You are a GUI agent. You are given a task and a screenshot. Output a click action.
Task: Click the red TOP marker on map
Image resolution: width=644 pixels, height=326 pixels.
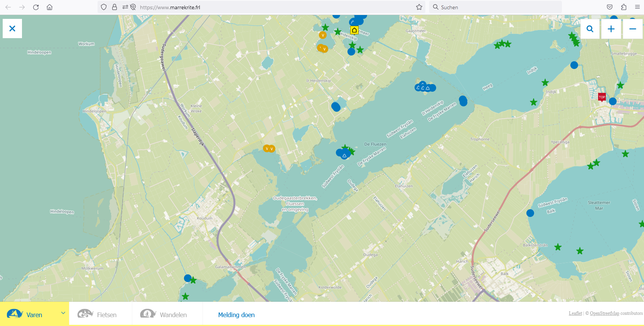(x=602, y=97)
